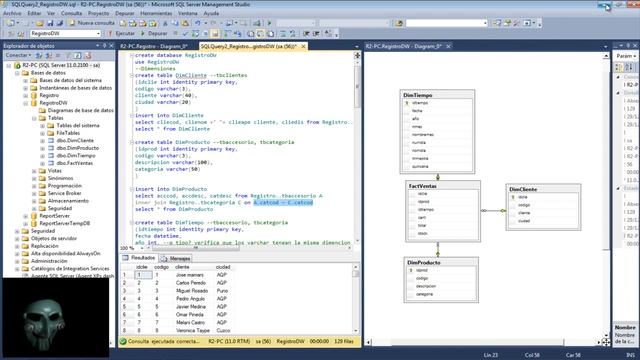This screenshot has width=640, height=360.
Task: Collapse the Tablas folder
Action: [x=34, y=118]
